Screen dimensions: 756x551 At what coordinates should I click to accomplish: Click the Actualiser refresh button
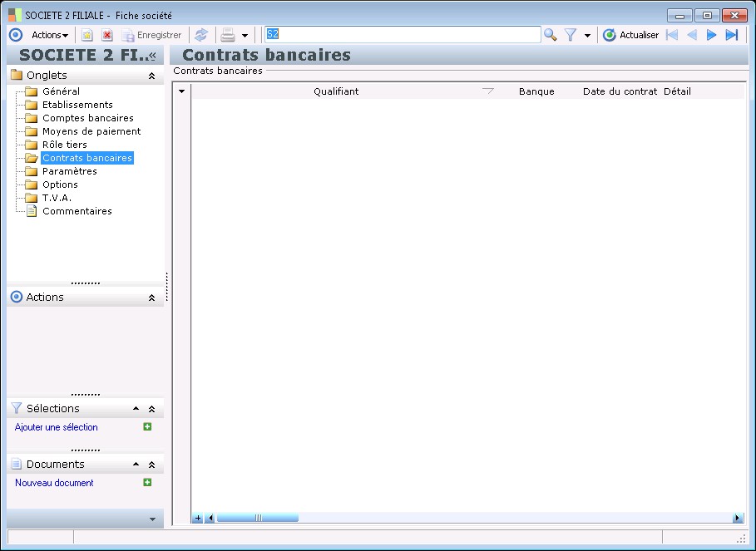click(x=630, y=35)
